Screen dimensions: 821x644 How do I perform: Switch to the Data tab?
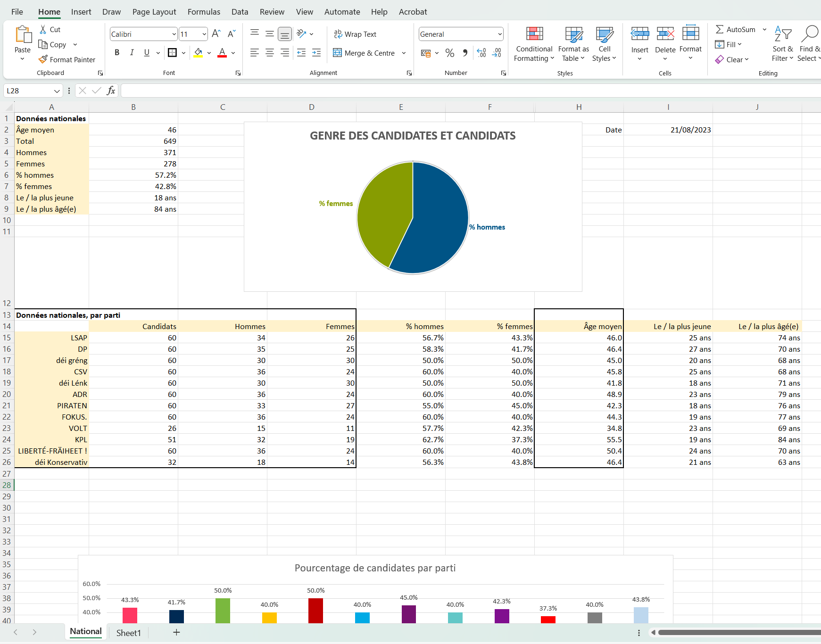240,12
